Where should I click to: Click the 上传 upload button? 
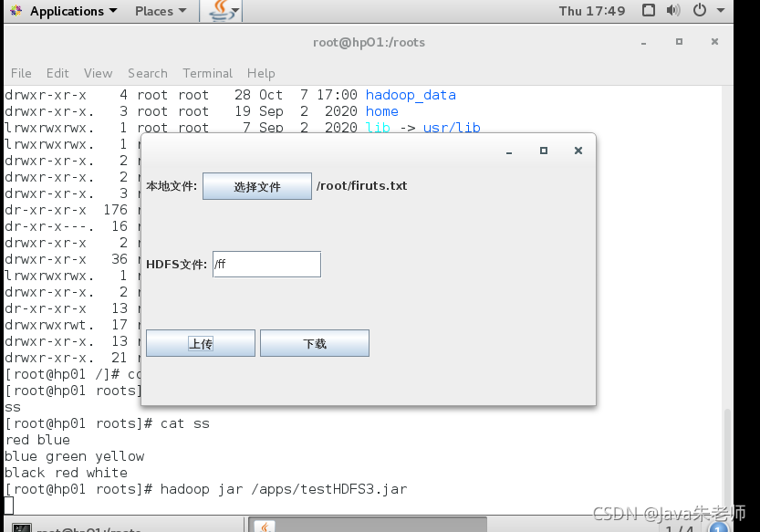201,343
